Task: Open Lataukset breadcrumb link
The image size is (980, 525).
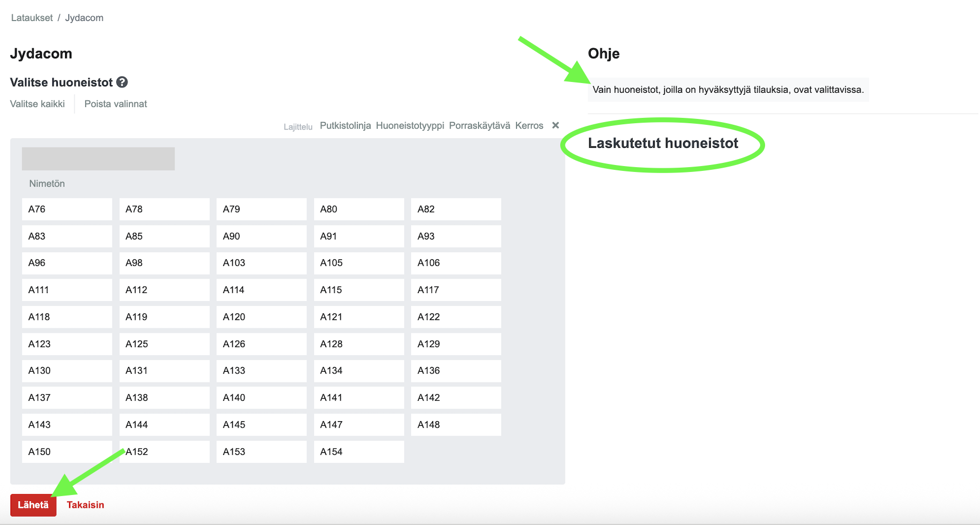Action: 32,18
